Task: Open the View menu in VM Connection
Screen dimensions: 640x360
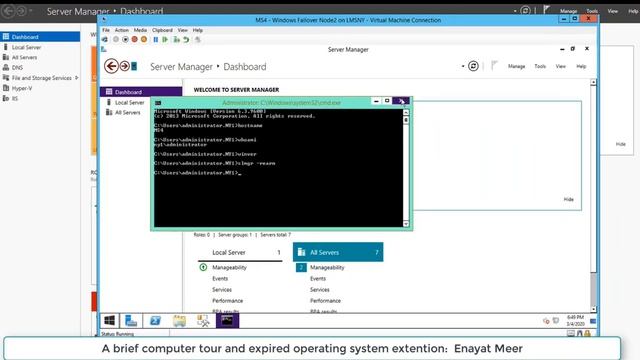Action: pos(182,30)
